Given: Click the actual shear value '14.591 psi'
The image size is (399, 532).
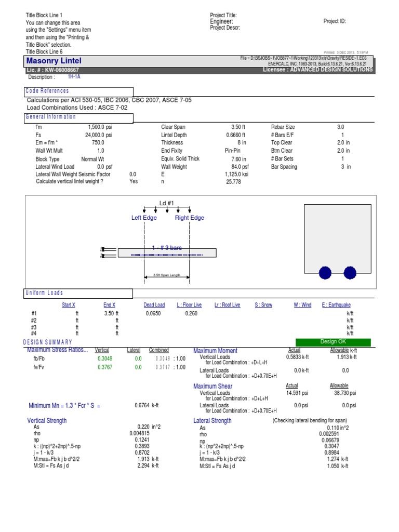Looking at the screenshot, I should [x=297, y=393].
